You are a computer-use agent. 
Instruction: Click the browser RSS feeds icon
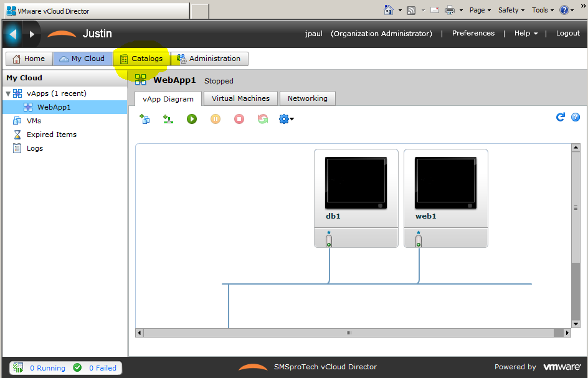click(x=411, y=11)
